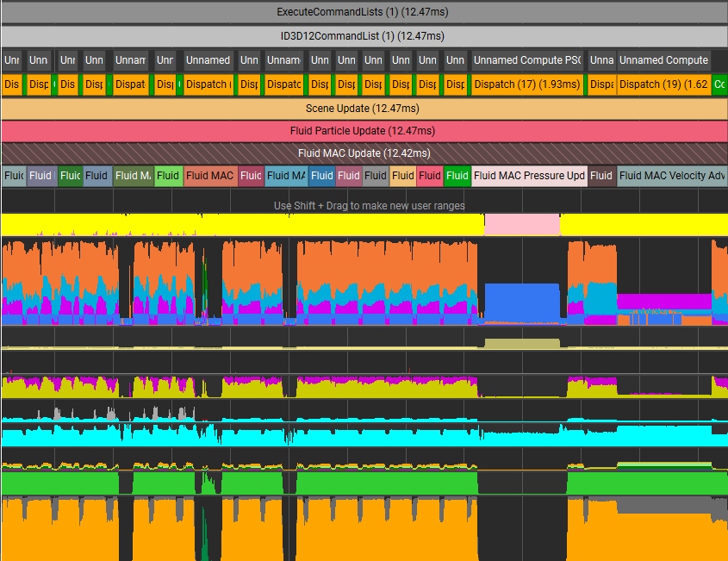Click the Use Shift + Drag user ranges hint
The image size is (728, 561).
(369, 206)
